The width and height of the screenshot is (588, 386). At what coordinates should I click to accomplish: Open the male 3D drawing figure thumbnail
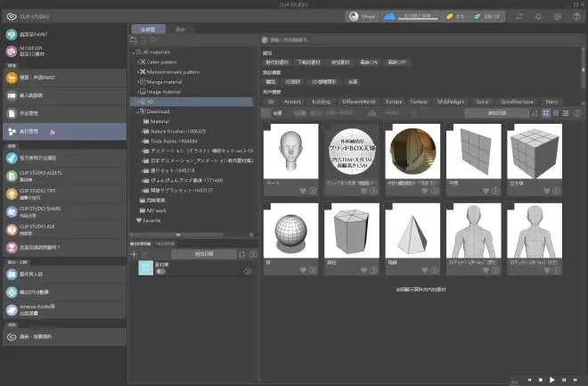473,230
